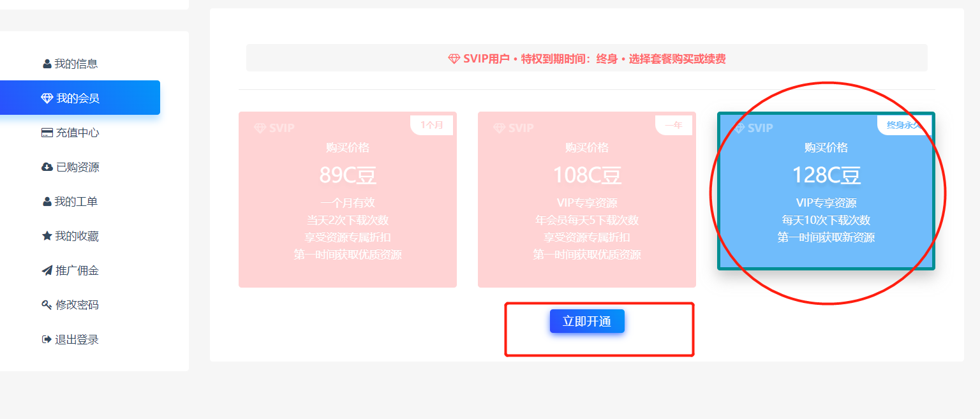The image size is (980, 419).
Task: Click the person icon beside 我的工单
Action: (47, 202)
